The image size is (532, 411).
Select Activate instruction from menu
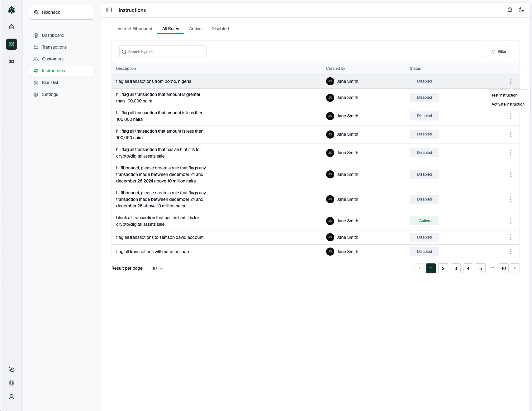(508, 104)
